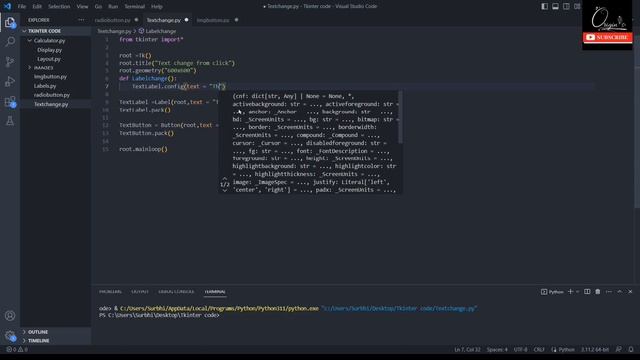Open the Accounts icon in the activity bar
640x360 pixels.
pyautogui.click(x=10, y=316)
